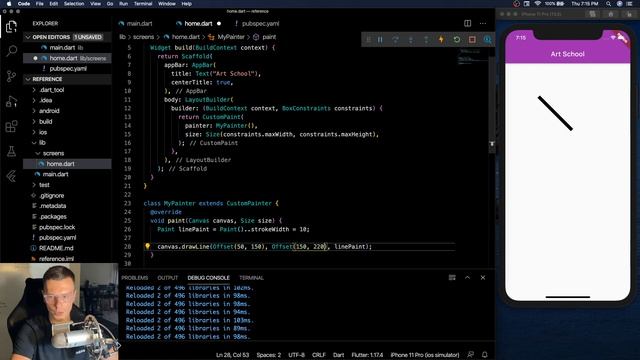
Task: Pause the debug session
Action: (380, 40)
